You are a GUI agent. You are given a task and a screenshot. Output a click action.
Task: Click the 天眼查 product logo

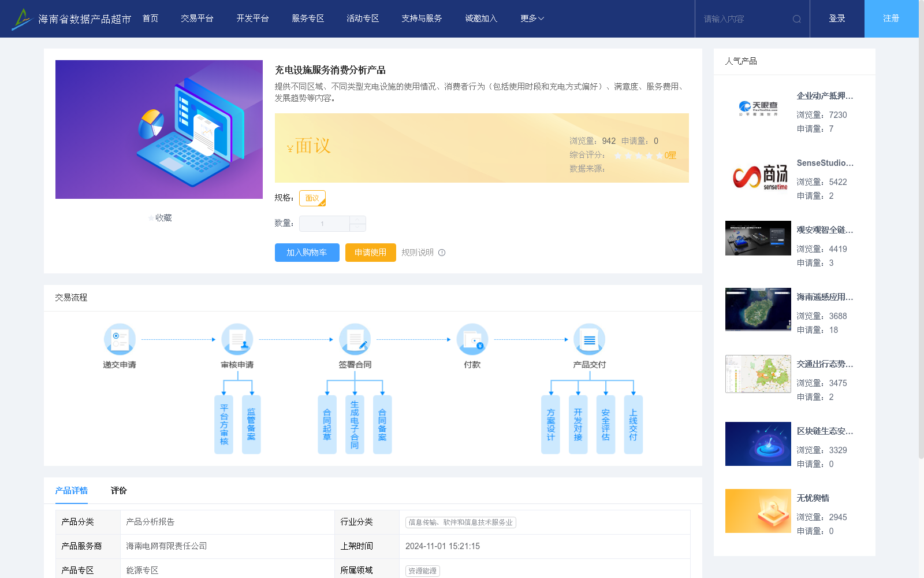coord(758,108)
